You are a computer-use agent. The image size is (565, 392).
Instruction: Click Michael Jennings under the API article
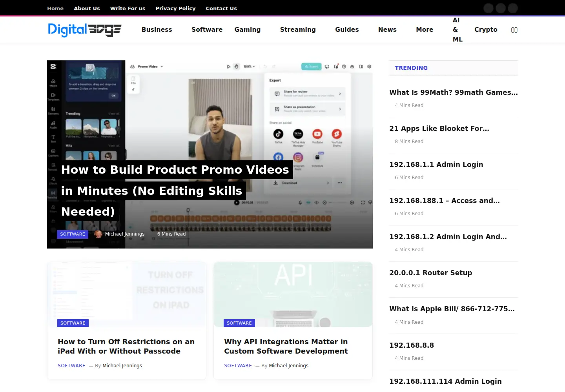coord(289,366)
